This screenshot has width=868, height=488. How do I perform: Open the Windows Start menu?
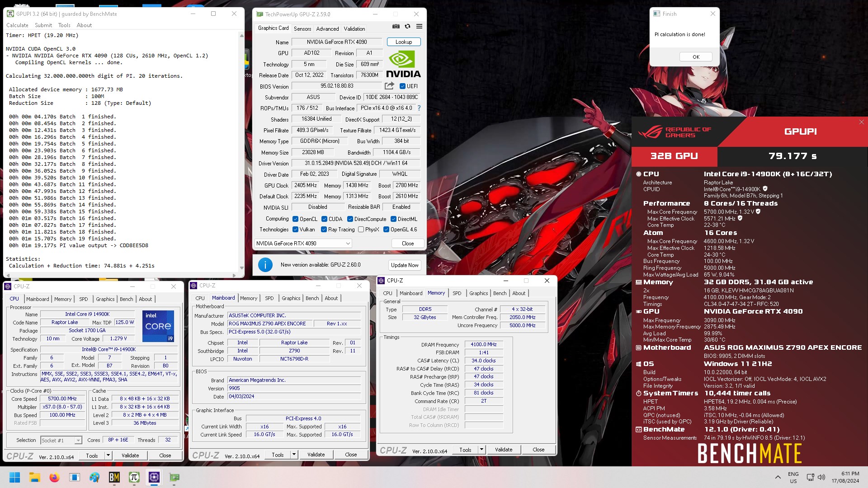[x=14, y=477]
